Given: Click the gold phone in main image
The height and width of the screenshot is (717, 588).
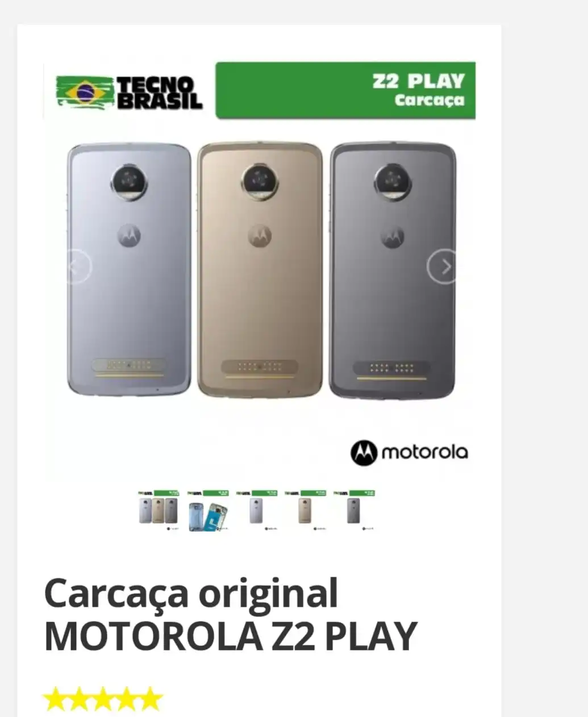Looking at the screenshot, I should click(x=260, y=269).
